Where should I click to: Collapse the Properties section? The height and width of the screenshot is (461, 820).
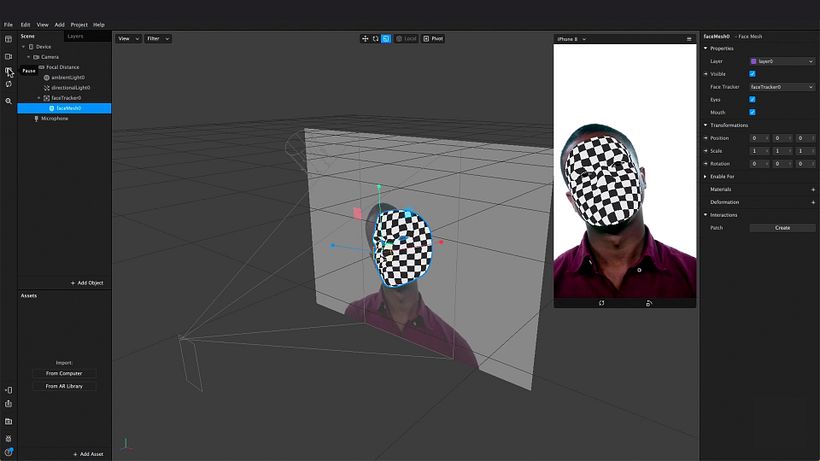[x=705, y=48]
